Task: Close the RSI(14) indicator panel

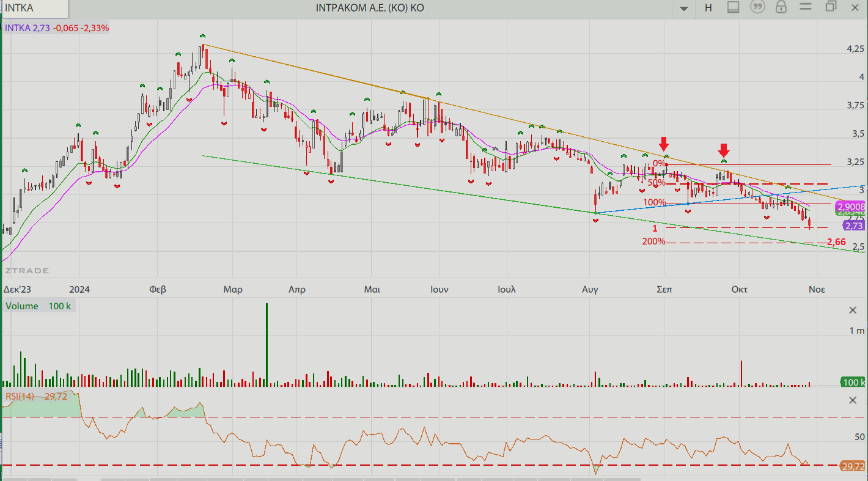Action: coord(853,400)
